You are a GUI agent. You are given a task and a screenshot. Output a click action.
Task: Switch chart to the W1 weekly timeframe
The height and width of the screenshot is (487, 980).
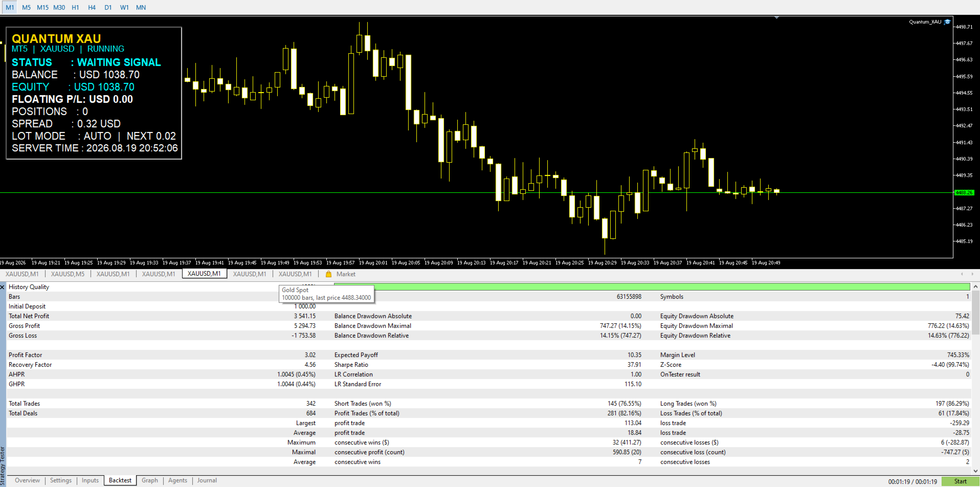coord(124,7)
